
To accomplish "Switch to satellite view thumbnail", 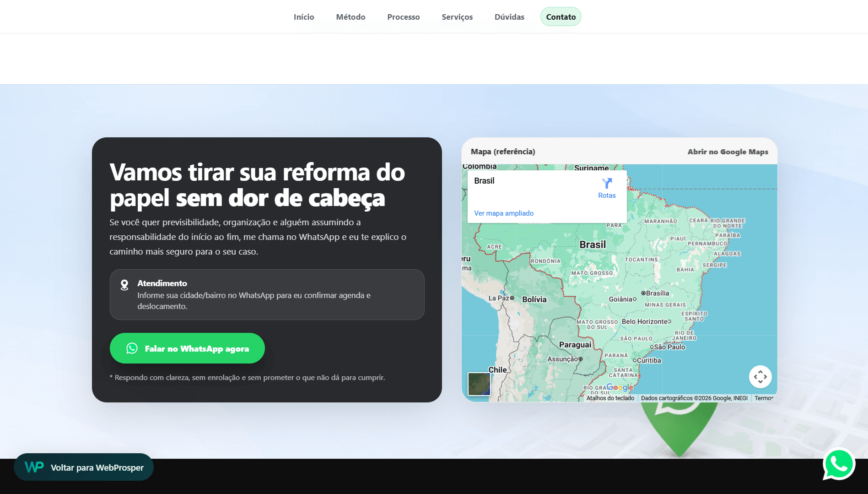I will coord(479,384).
